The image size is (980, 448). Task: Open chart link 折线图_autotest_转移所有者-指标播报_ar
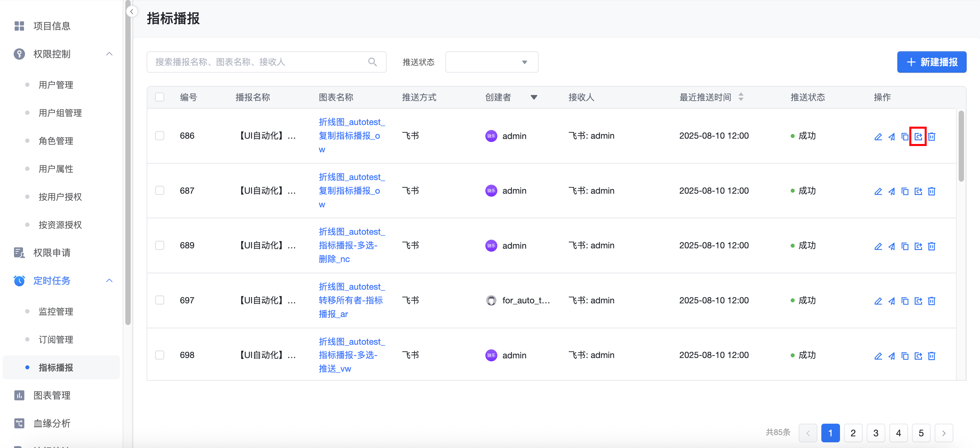coord(351,300)
